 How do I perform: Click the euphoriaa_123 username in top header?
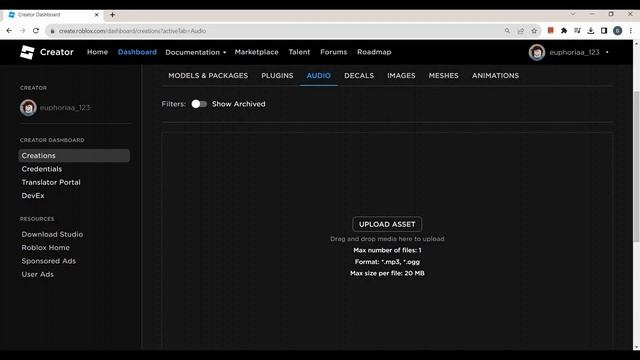574,52
